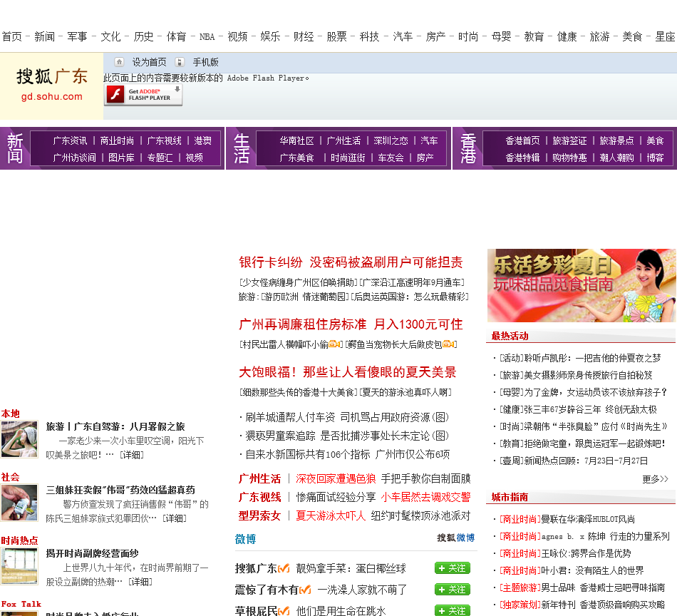Open 猥亵男童案追踪 news item
Viewport: 677px width, 616px height.
[x=347, y=436]
